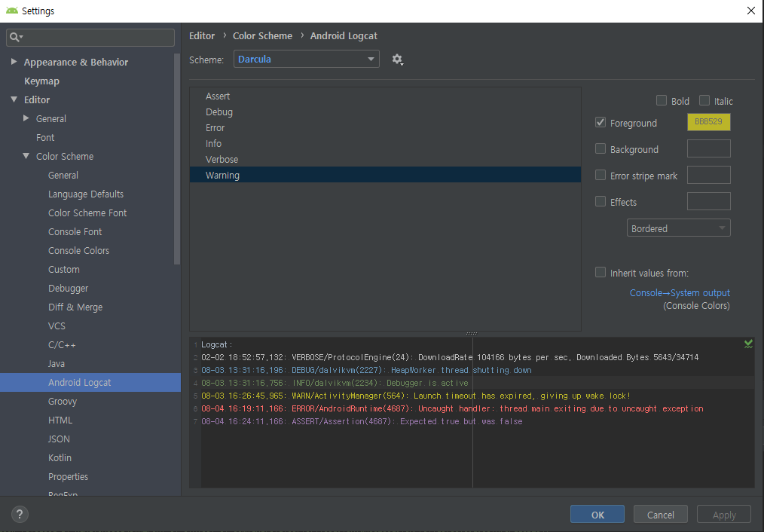This screenshot has height=532, width=764.
Task: Check the Effects checkbox
Action: tap(601, 201)
